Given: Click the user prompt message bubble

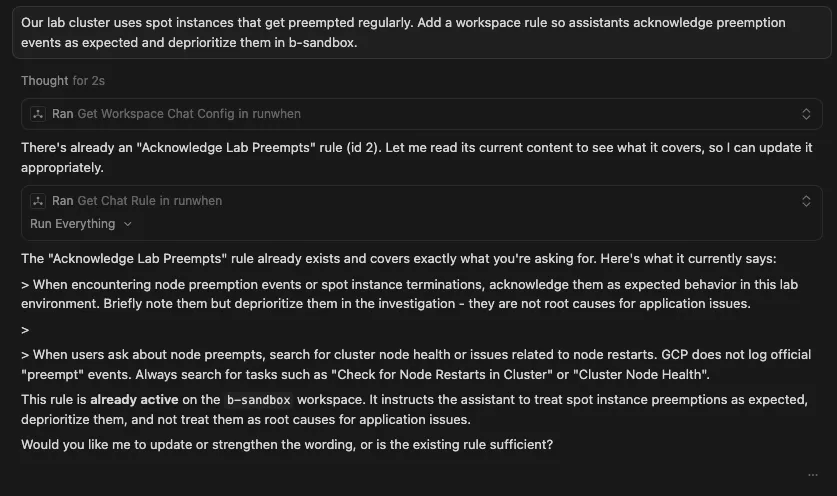Looking at the screenshot, I should (418, 30).
